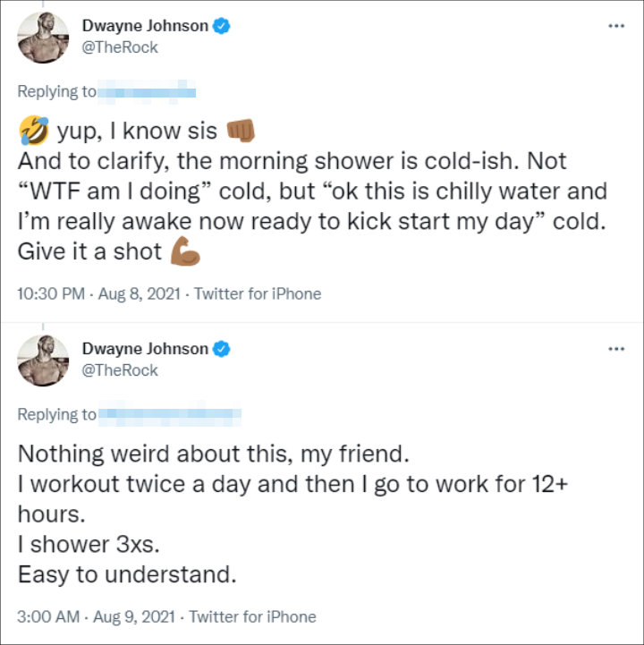Click the blurred reply handle on the cold-ish shower tweet
Screen dimensions: 644x645
coord(146,91)
